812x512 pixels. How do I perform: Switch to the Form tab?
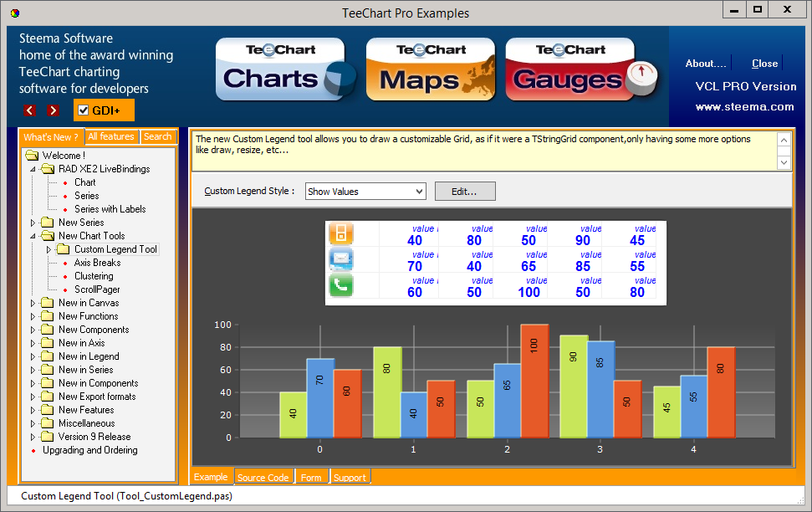click(x=311, y=477)
